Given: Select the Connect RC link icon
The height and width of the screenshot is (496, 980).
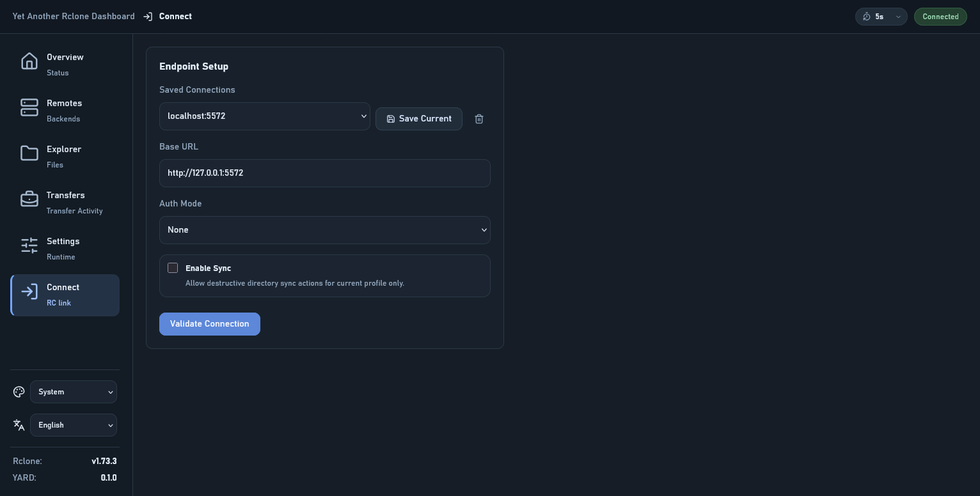Looking at the screenshot, I should coord(29,291).
